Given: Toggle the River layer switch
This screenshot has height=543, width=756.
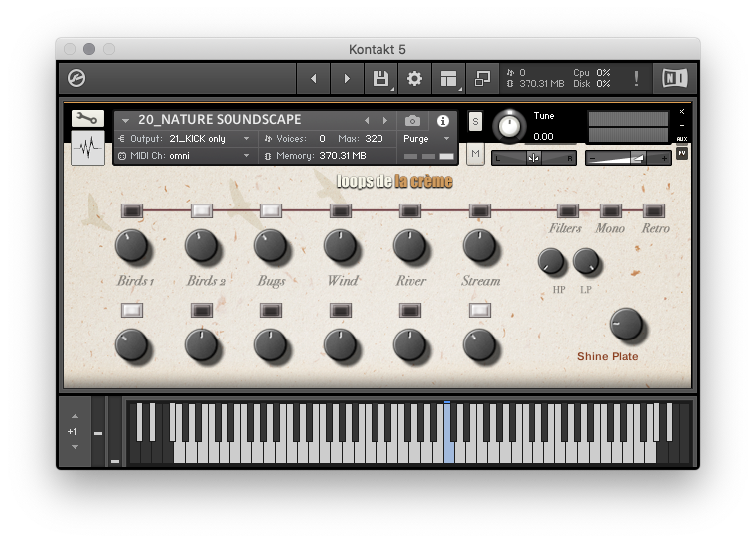Looking at the screenshot, I should click(x=410, y=210).
